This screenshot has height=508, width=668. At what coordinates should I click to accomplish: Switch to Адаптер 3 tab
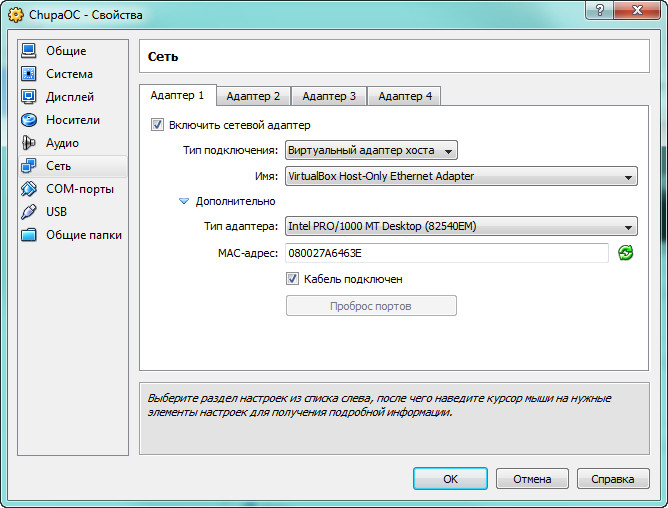pos(329,96)
